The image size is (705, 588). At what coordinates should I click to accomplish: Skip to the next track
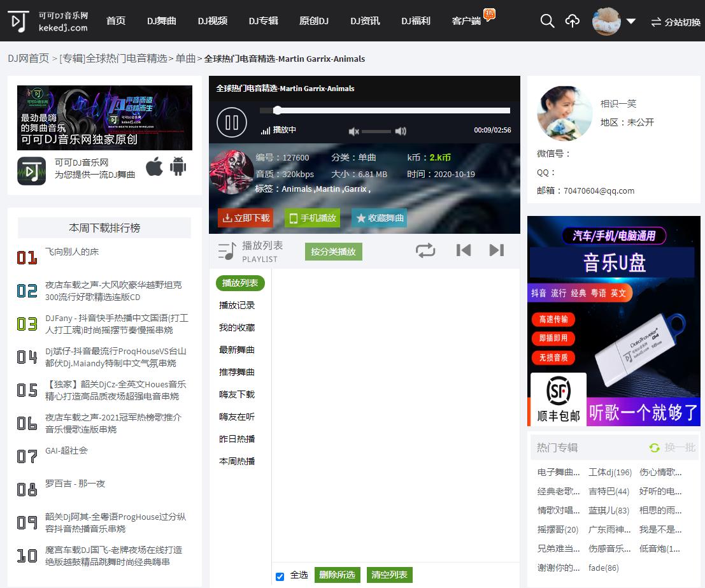click(x=496, y=250)
